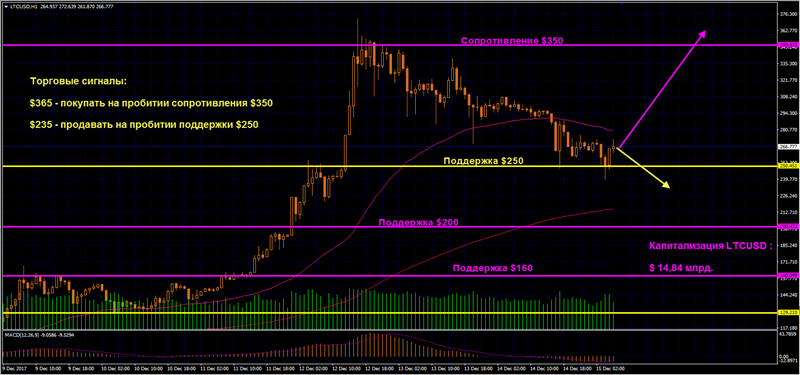800x375 pixels.
Task: Select the 'Поддержка $200' line label
Action: tap(418, 222)
